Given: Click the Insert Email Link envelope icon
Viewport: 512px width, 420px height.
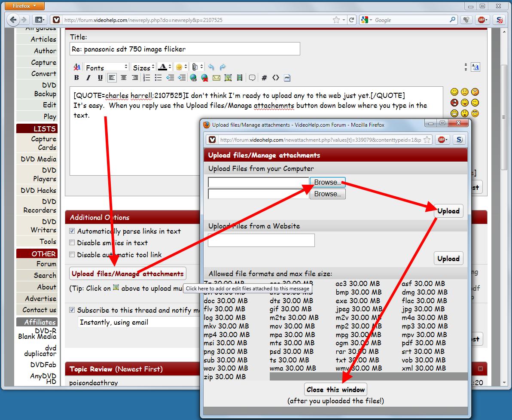Looking at the screenshot, I should 216,78.
